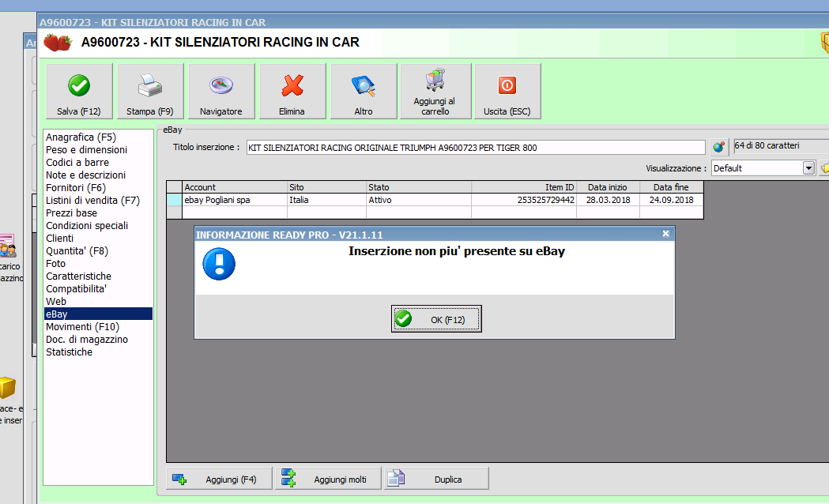
Task: Open Caratteristiche section
Action: [x=98, y=276]
